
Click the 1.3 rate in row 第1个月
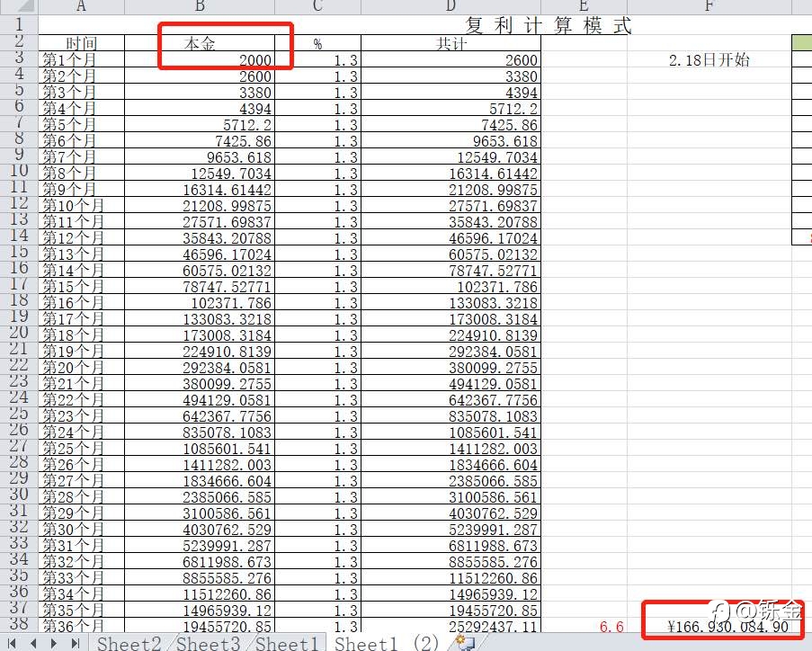tap(317, 59)
